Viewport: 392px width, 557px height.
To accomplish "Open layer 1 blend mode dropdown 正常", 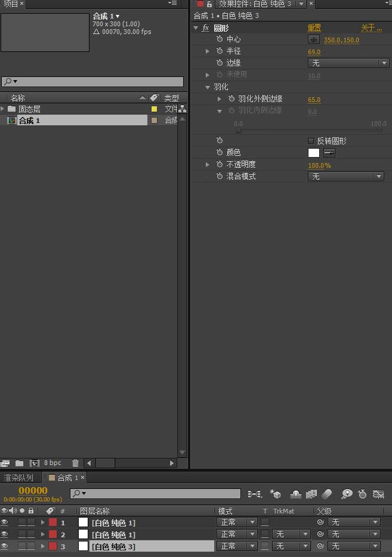I will 237,522.
